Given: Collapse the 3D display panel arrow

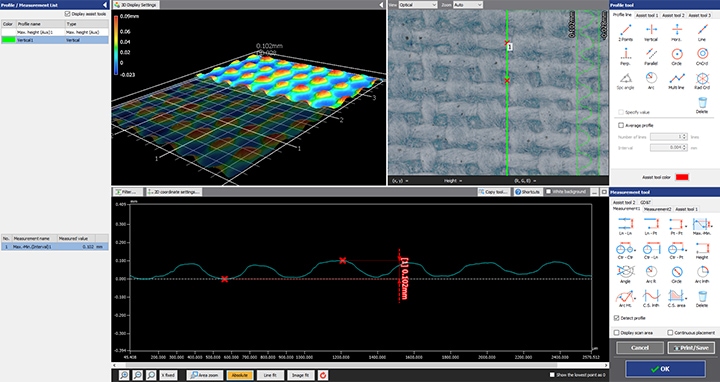Looking at the screenshot, I should [x=381, y=5].
